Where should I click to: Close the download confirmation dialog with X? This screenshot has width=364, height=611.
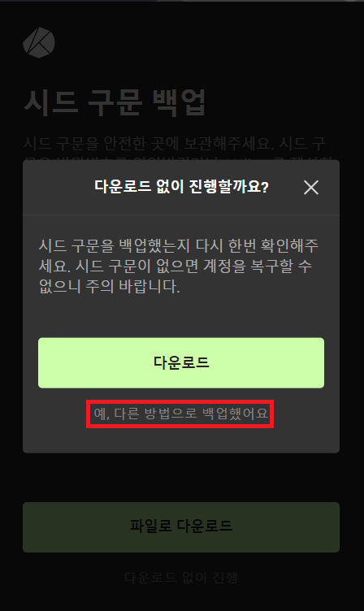click(311, 188)
